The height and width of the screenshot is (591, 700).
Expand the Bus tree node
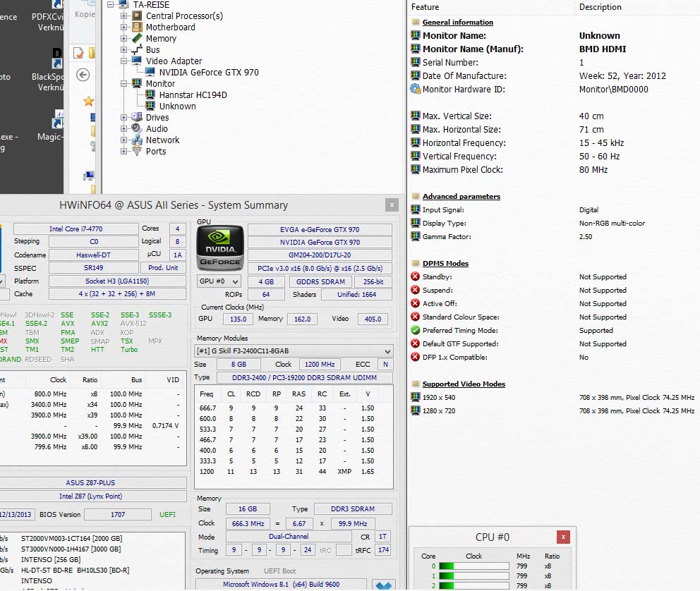(123, 49)
